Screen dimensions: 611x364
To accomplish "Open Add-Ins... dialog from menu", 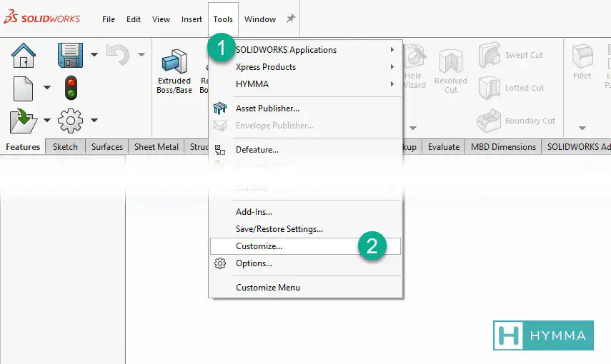I will [x=254, y=212].
